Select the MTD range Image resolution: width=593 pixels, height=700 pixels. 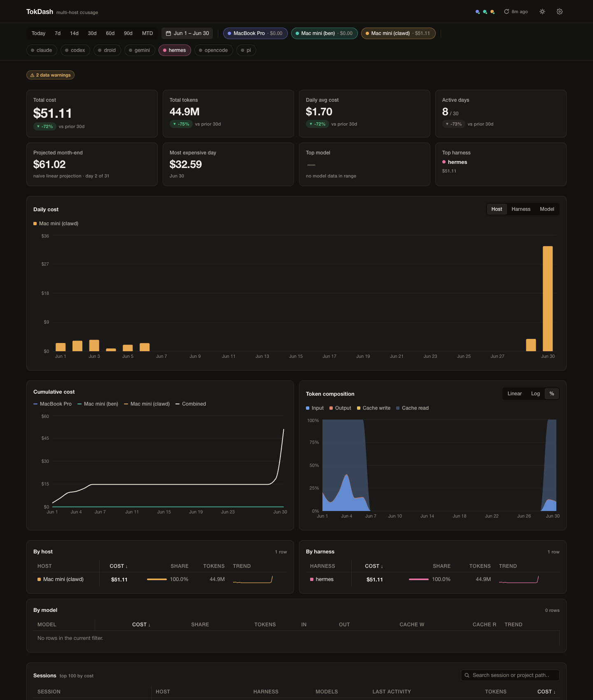click(147, 33)
